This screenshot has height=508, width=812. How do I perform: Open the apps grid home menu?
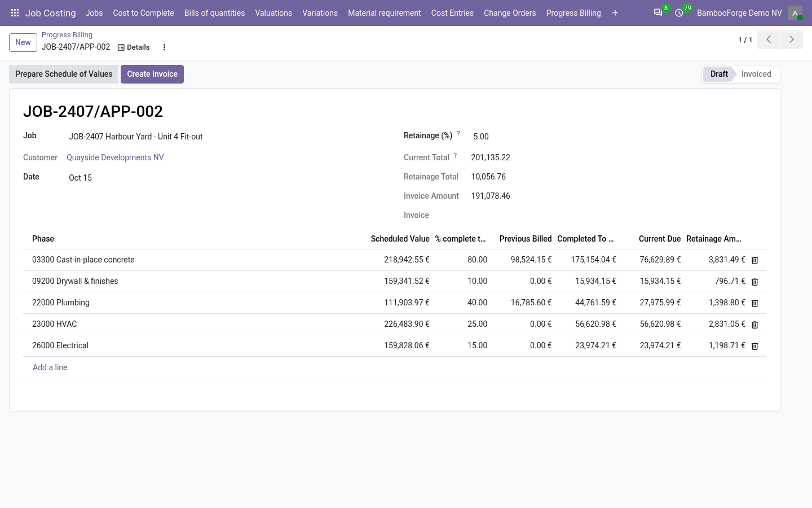pos(15,13)
